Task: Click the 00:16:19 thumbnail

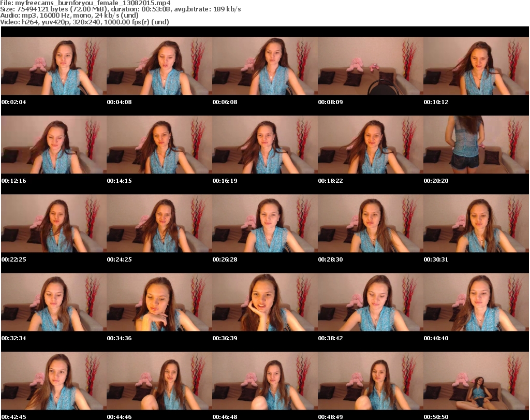Action: (x=264, y=144)
